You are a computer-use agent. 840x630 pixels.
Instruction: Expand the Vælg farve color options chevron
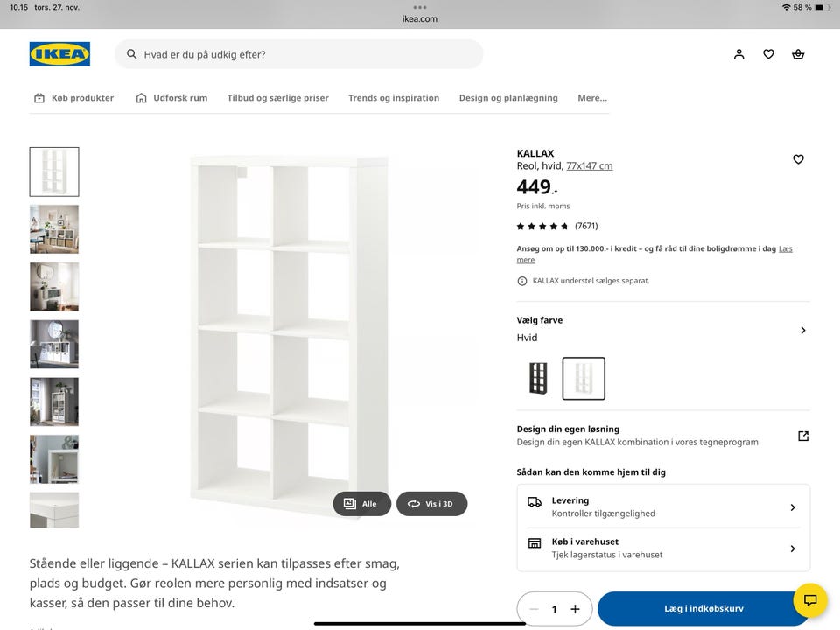point(803,330)
